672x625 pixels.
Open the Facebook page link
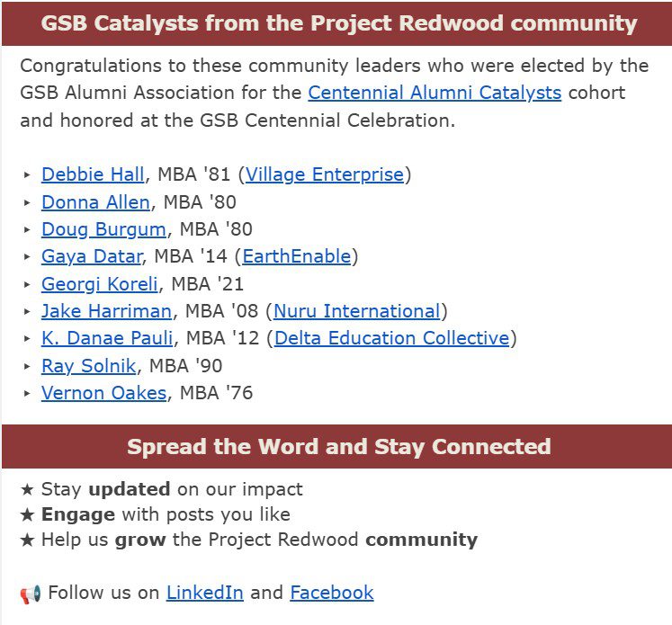[331, 593]
